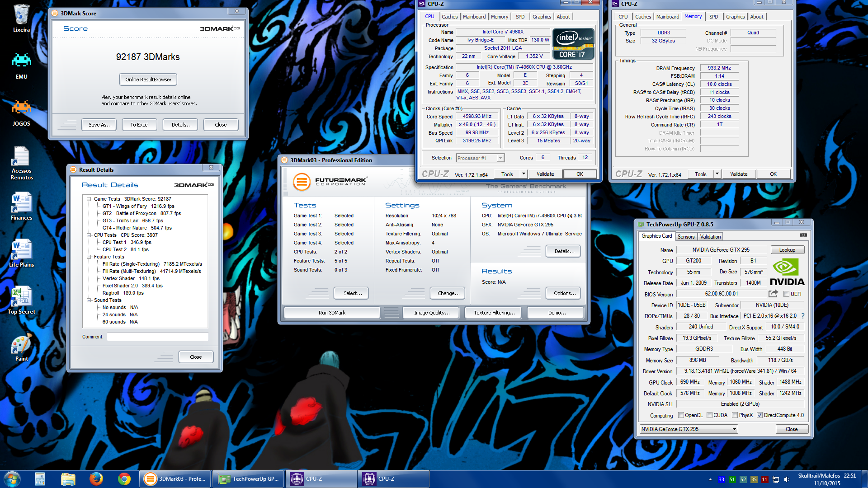Switch to TechPowerUp GPU-Z taskbar item

(248, 479)
